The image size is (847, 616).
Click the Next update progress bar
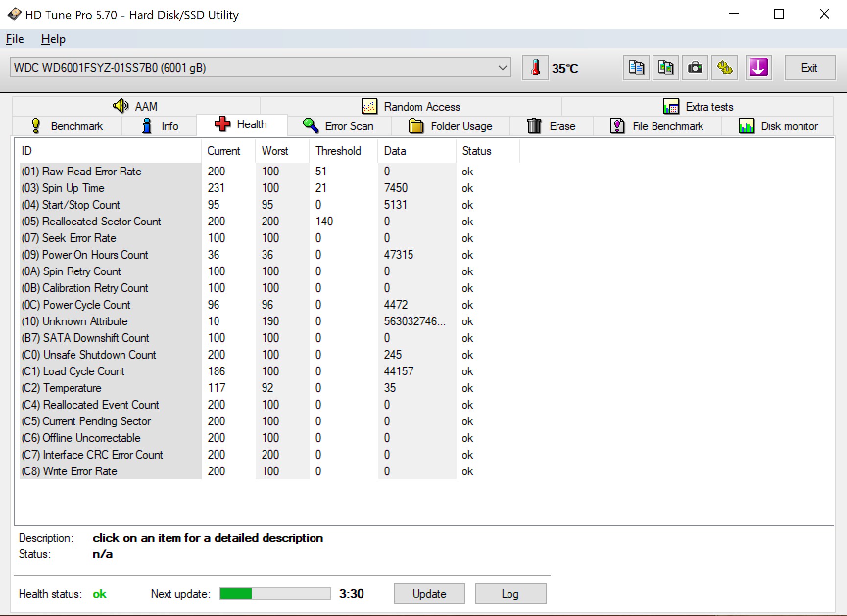[x=275, y=593]
